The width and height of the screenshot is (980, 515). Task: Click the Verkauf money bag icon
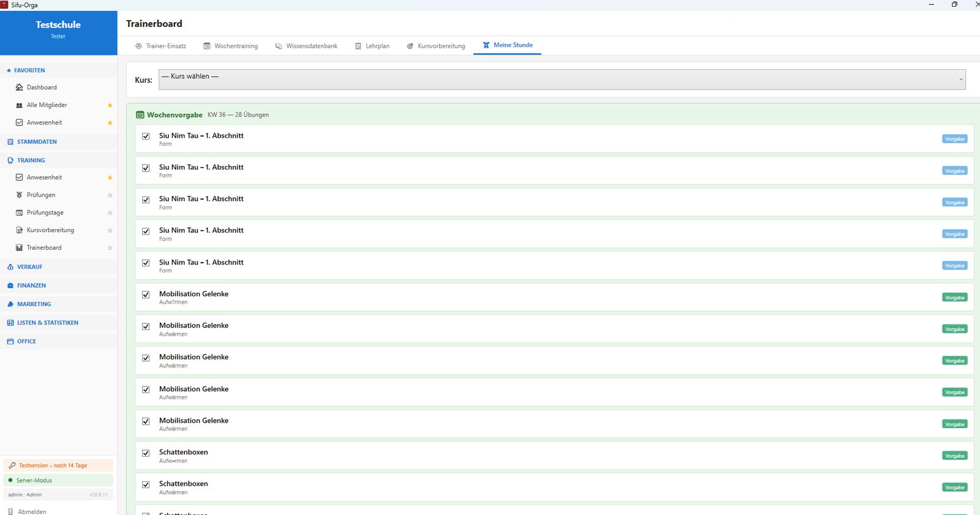10,267
